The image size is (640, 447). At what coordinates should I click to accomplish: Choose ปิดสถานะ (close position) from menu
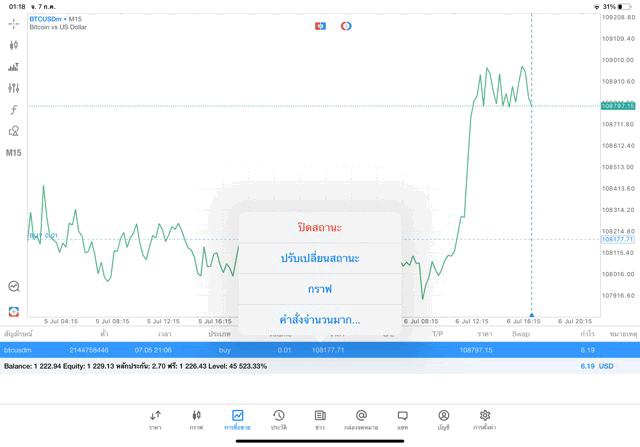pyautogui.click(x=320, y=227)
